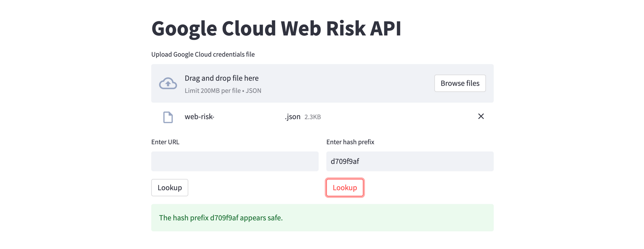
Task: Run the red hash prefix Lookup button
Action: pos(345,187)
